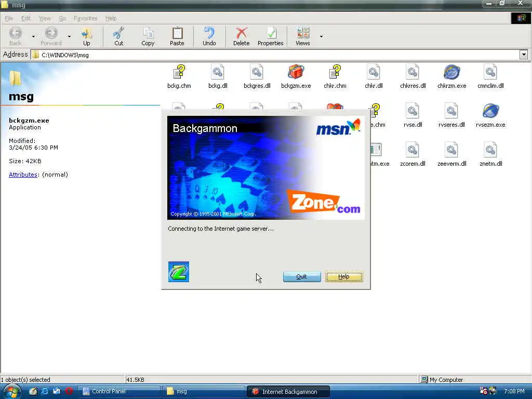
Task: Open the Edit menu
Action: pyautogui.click(x=26, y=18)
